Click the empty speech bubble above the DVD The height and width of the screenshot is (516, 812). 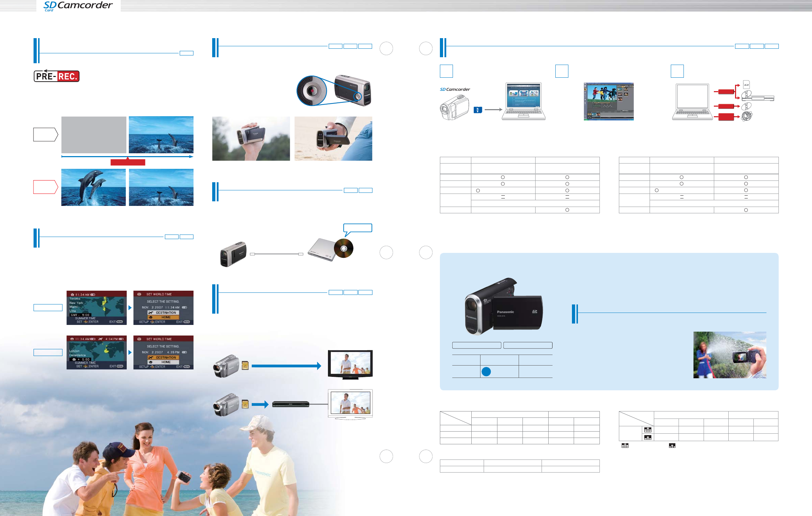[x=357, y=228]
